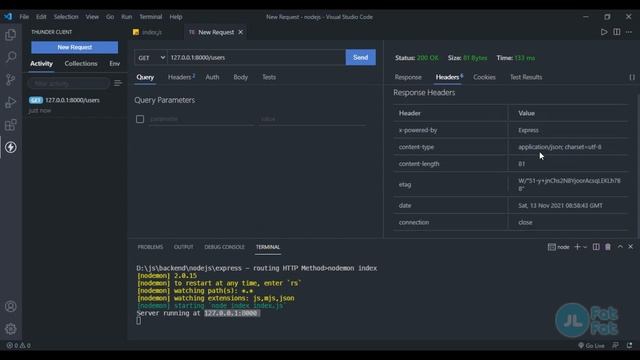This screenshot has height=360, width=640.
Task: Open feedback icon in status bar
Action: coord(616,345)
